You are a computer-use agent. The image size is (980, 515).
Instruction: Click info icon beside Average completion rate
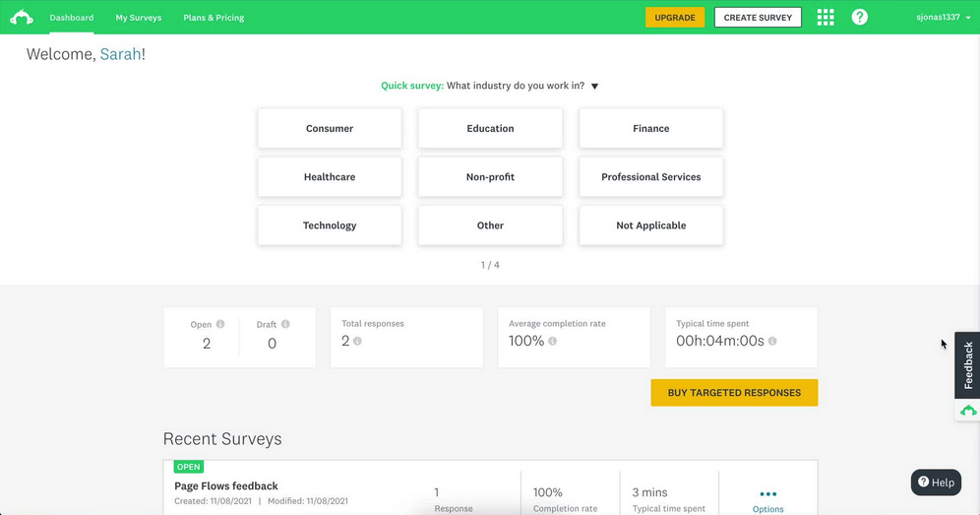pyautogui.click(x=553, y=342)
